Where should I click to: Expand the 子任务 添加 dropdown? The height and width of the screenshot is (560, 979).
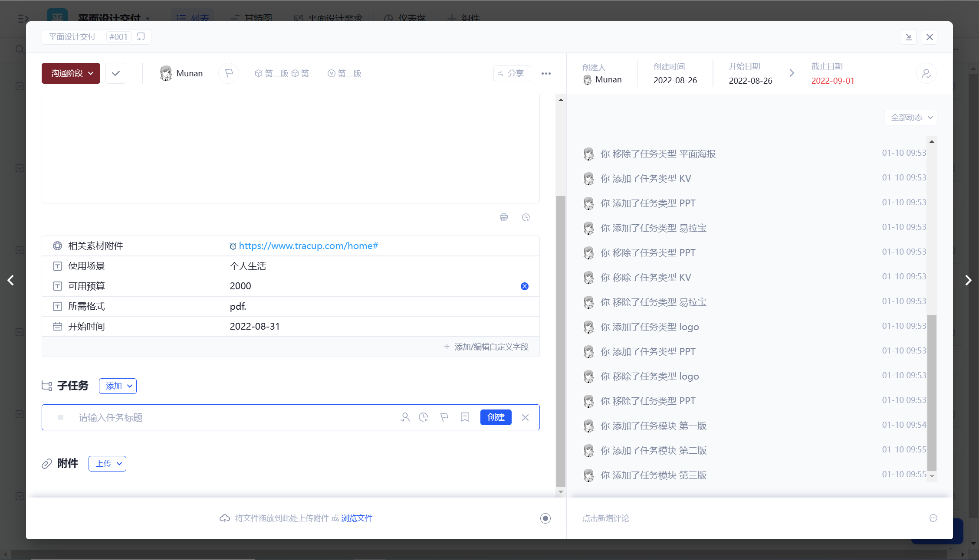pos(118,386)
